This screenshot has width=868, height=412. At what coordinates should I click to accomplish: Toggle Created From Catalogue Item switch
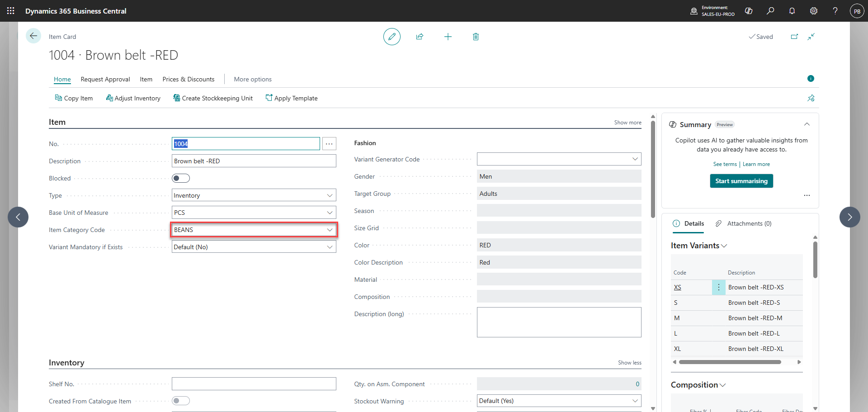click(x=181, y=401)
